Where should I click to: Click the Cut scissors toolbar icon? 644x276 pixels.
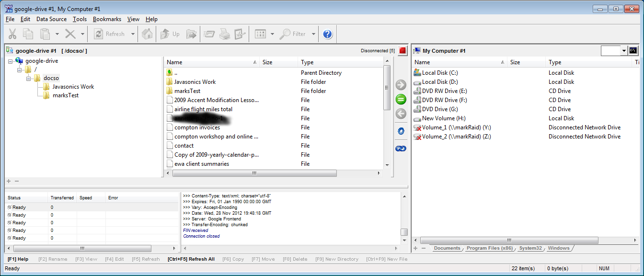13,34
